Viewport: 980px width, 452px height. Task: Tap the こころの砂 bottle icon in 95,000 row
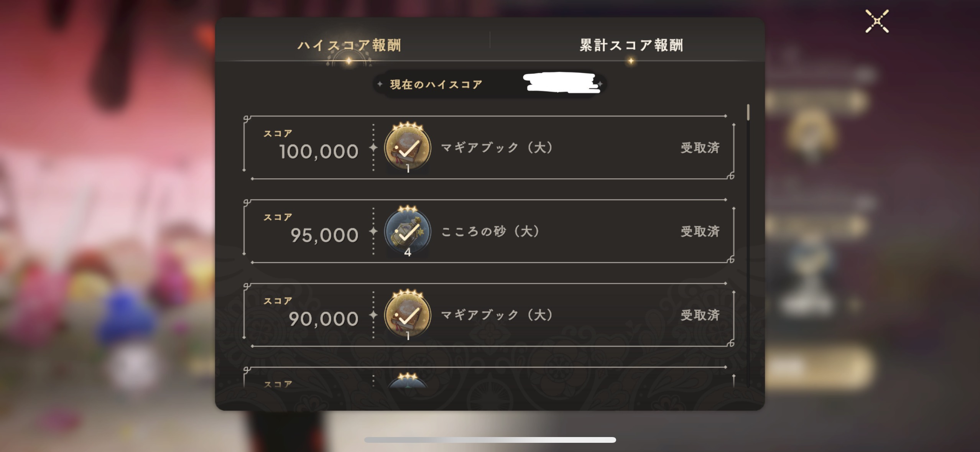(408, 231)
